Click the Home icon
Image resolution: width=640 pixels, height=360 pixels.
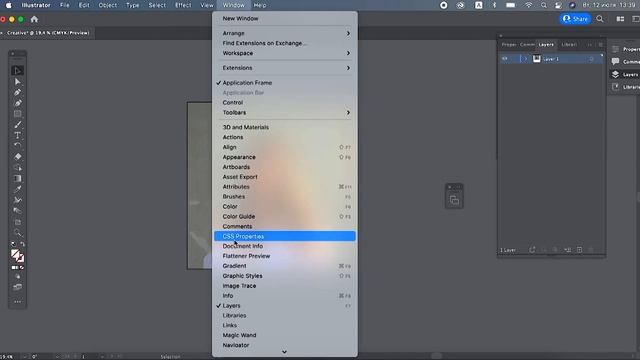coord(34,19)
